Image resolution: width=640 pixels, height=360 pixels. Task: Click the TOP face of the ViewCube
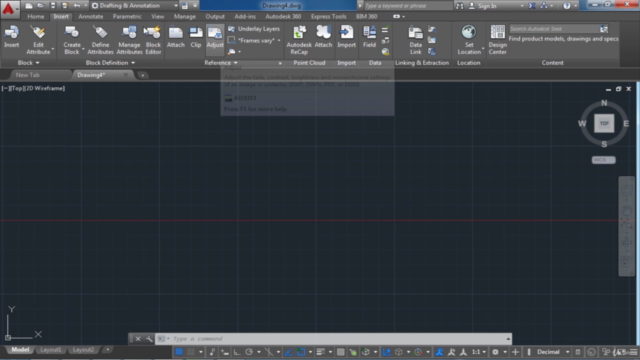[x=604, y=123]
